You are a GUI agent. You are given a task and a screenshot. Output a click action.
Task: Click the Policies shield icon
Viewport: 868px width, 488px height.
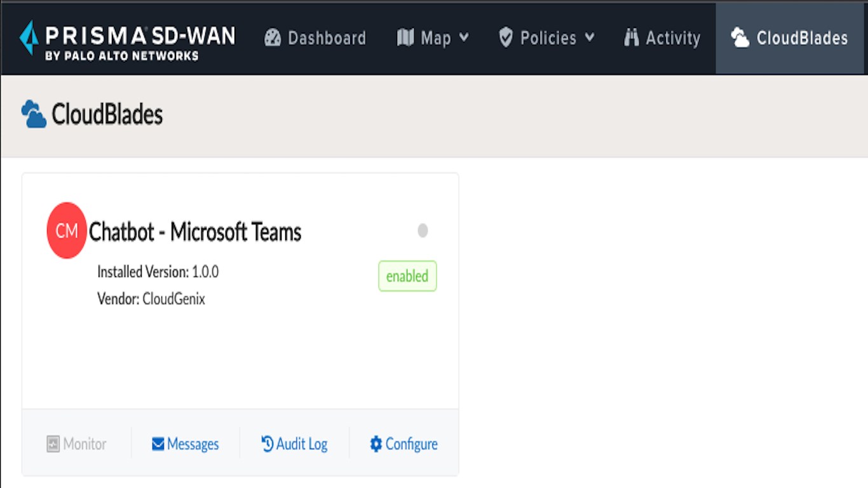[506, 37]
